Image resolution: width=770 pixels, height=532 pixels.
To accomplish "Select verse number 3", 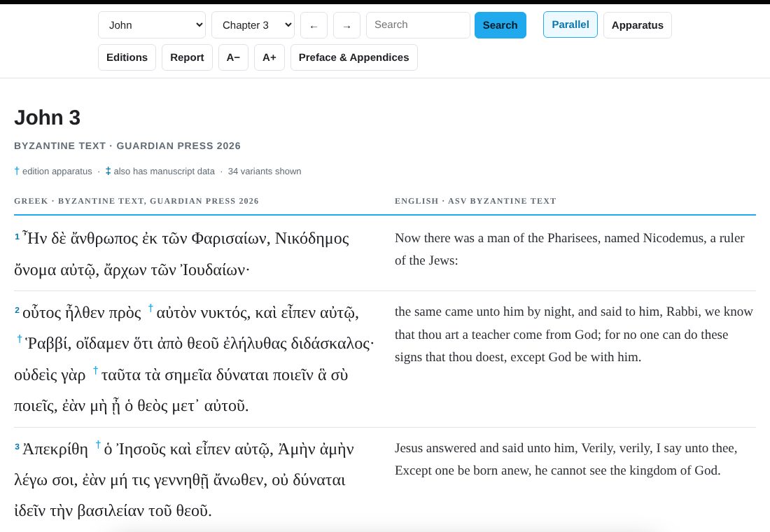I will 17,447.
